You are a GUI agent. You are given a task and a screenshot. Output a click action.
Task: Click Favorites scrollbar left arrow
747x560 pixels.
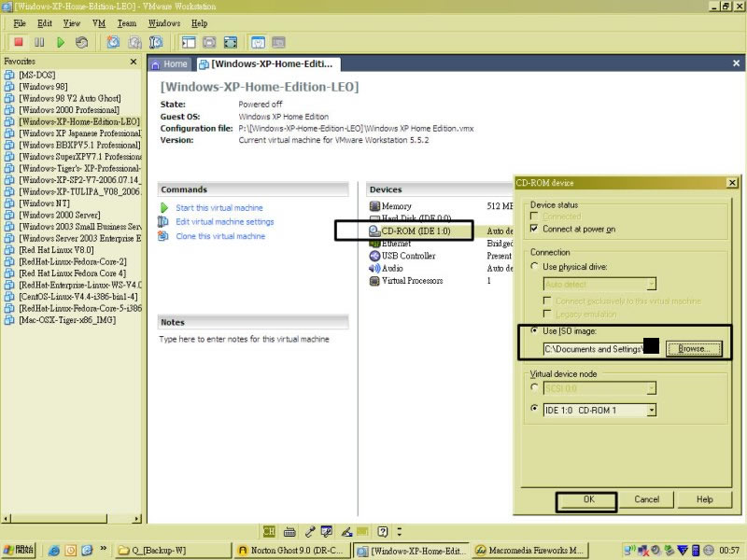coord(6,518)
